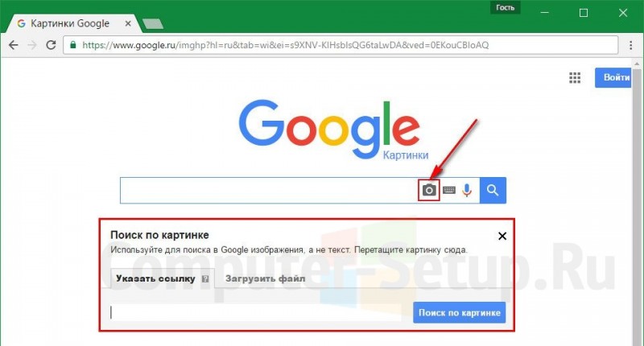Viewport: 644px width, 346px height.
Task: Switch to Указать ссылку tab
Action: 155,278
